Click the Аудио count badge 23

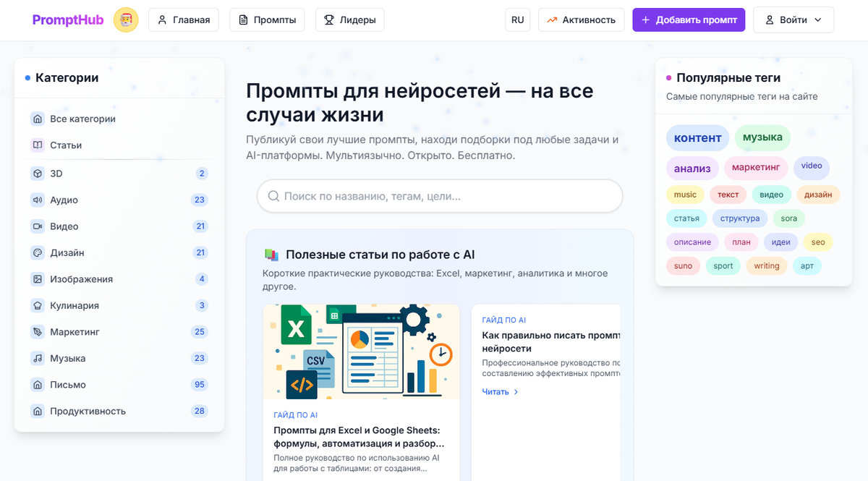tap(200, 200)
